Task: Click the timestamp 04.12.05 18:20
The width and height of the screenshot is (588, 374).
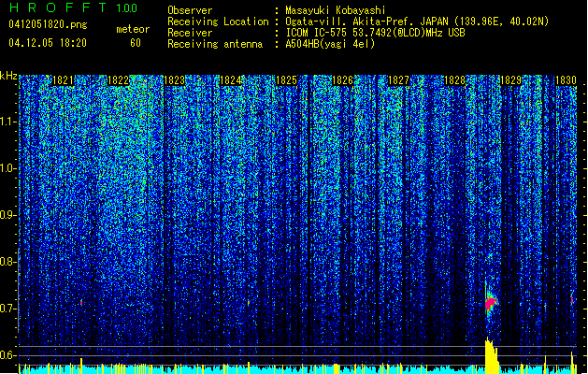Action: [48, 43]
